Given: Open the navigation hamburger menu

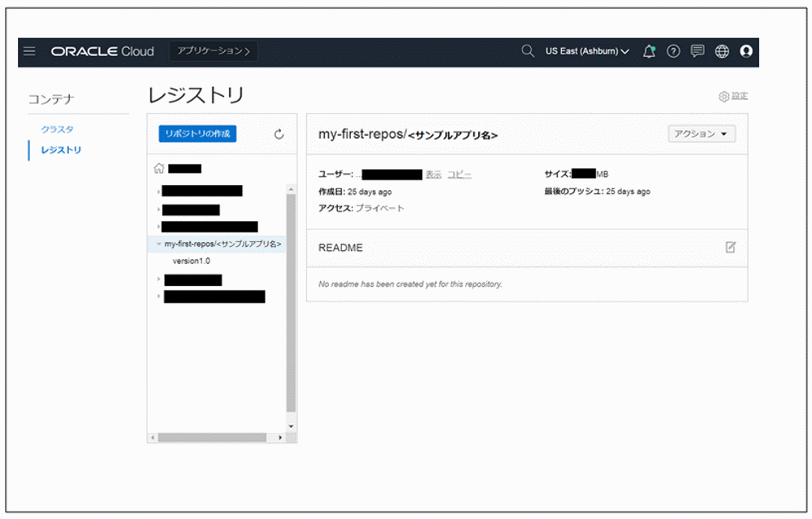Looking at the screenshot, I should (29, 51).
